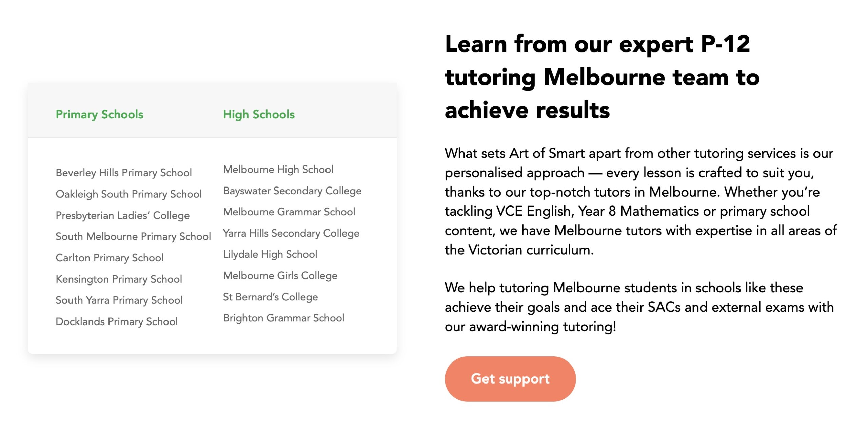Select Bayswater Secondary College
Image resolution: width=868 pixels, height=432 pixels.
pos(292,191)
